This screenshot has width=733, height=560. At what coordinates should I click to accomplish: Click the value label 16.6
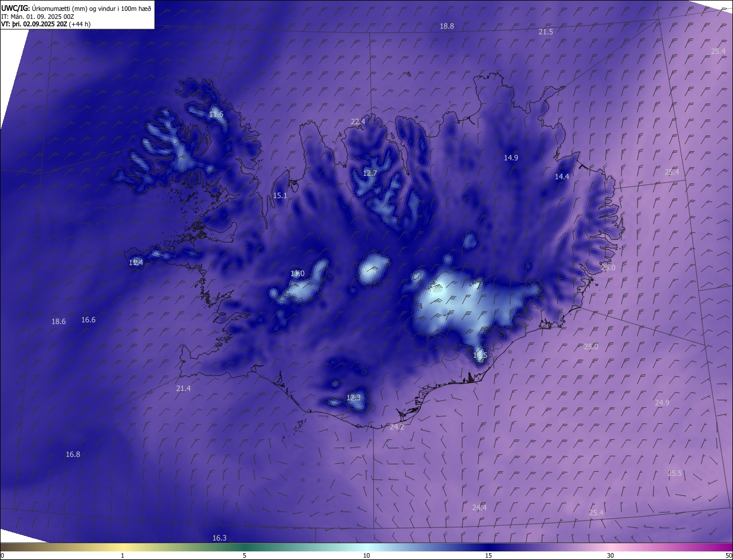[88, 320]
